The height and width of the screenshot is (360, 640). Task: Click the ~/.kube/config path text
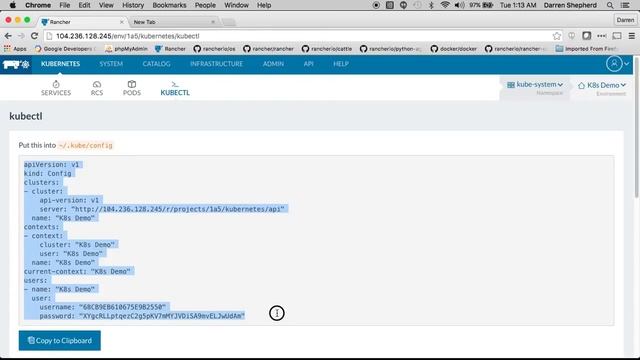pyautogui.click(x=85, y=145)
